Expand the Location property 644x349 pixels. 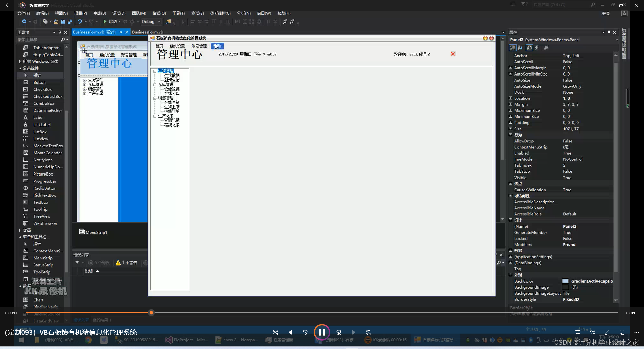coord(511,98)
